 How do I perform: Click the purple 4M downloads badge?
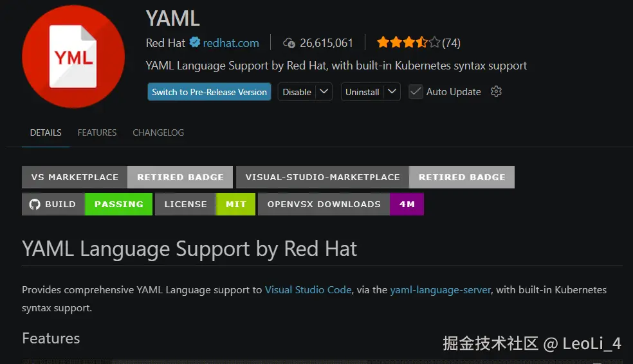(x=407, y=205)
